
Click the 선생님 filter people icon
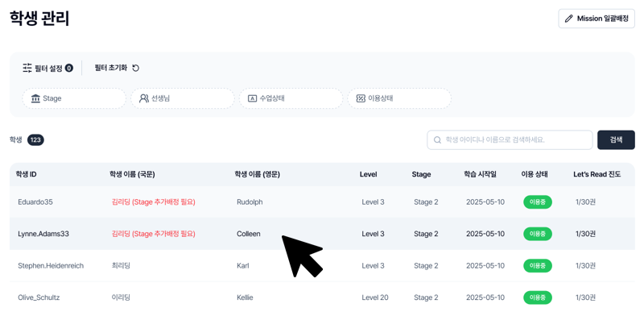click(144, 98)
